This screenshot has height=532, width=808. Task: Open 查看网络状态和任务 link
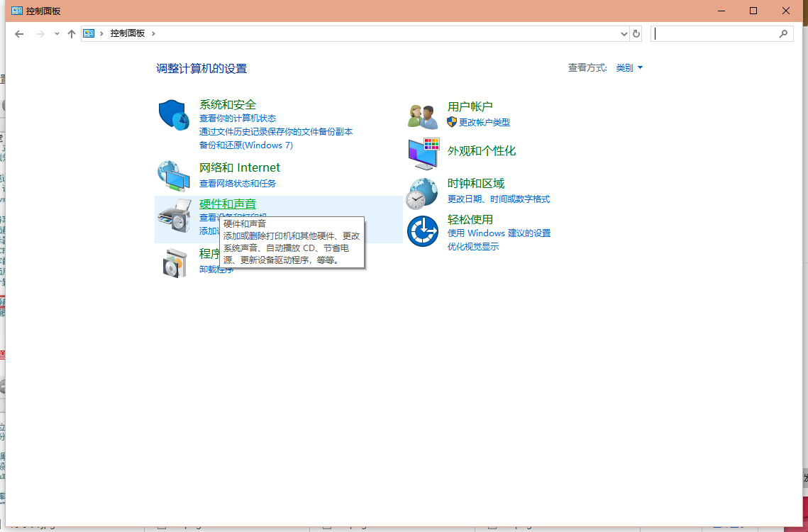click(237, 184)
